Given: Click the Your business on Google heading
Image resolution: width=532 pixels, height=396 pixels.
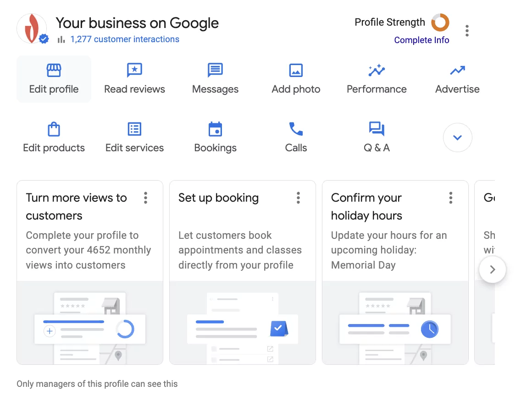Looking at the screenshot, I should click(x=137, y=23).
